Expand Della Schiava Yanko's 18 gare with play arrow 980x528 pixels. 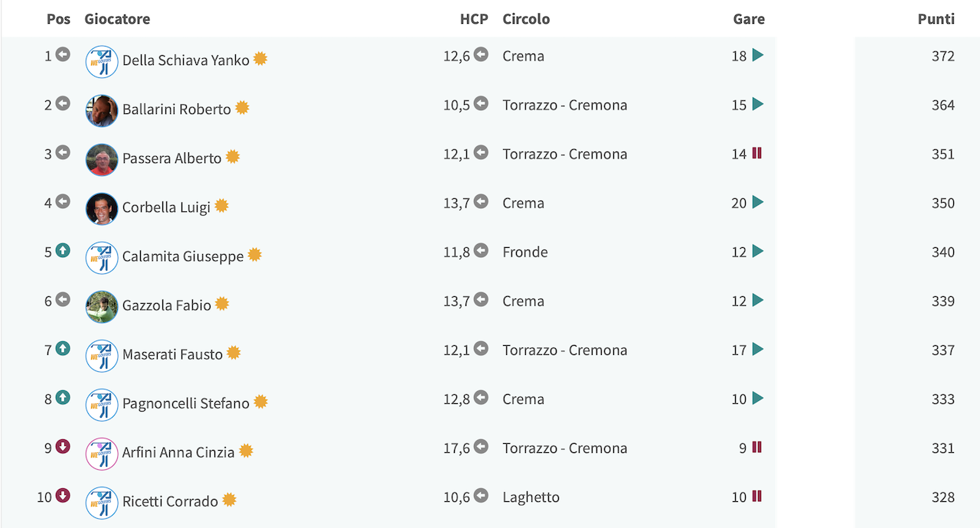758,55
